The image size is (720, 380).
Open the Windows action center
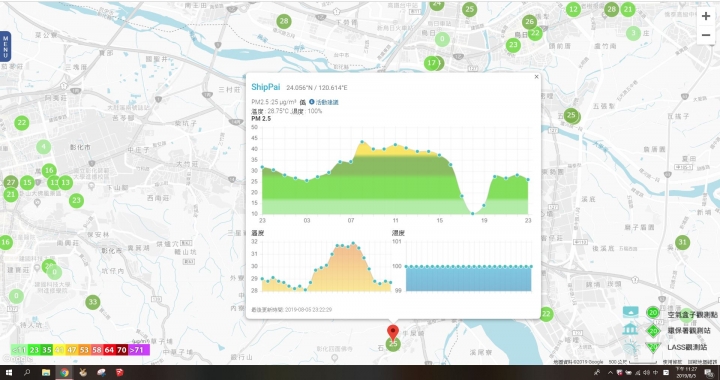pyautogui.click(x=709, y=373)
